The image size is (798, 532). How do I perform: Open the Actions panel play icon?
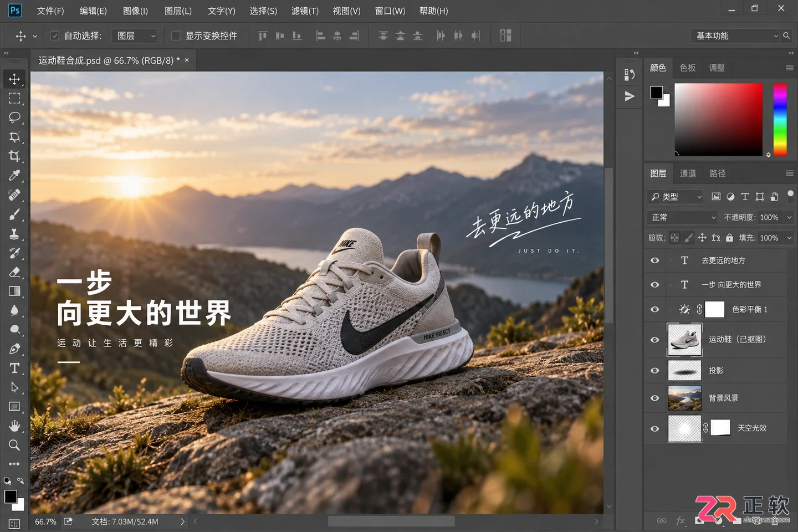pos(630,96)
